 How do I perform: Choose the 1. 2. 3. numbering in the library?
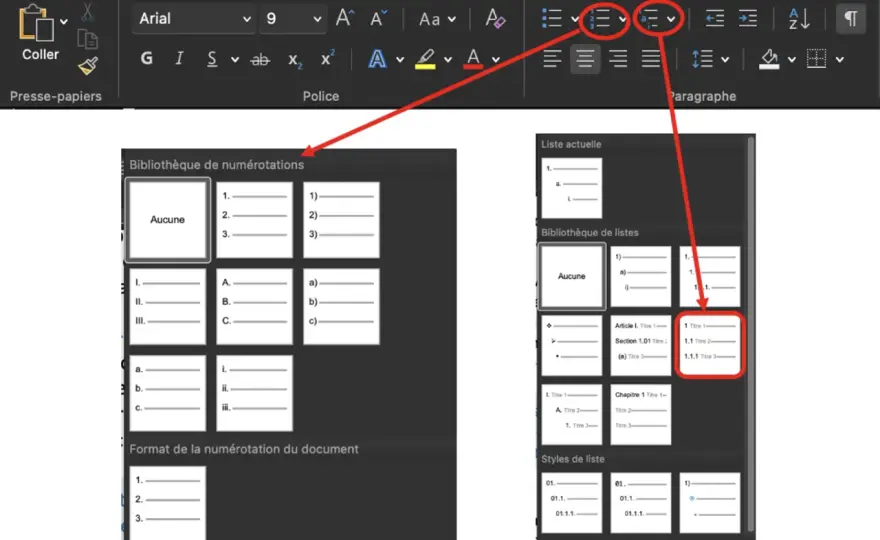254,220
